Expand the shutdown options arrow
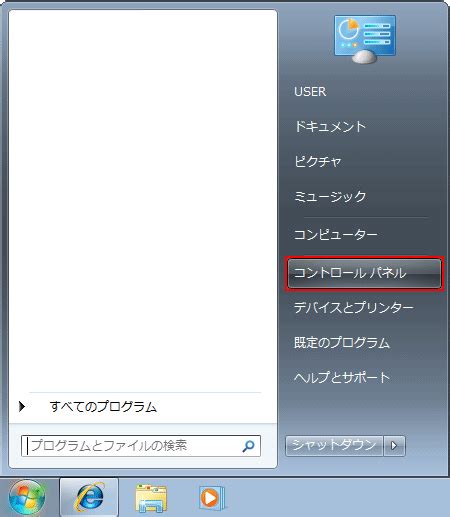The width and height of the screenshot is (450, 517). 394,446
